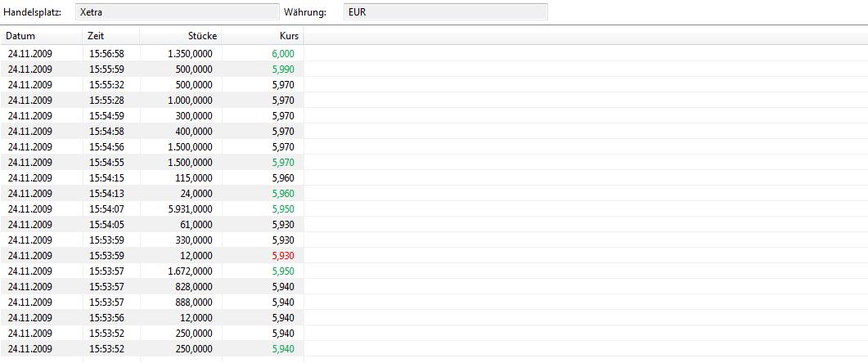The height and width of the screenshot is (363, 868).
Task: Click the quantity 1.672,0000
Action: (190, 271)
